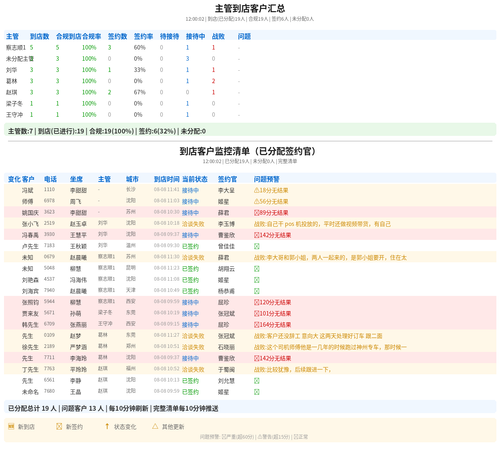Click the customer name 贾来友
500x459 pixels.
point(30,314)
